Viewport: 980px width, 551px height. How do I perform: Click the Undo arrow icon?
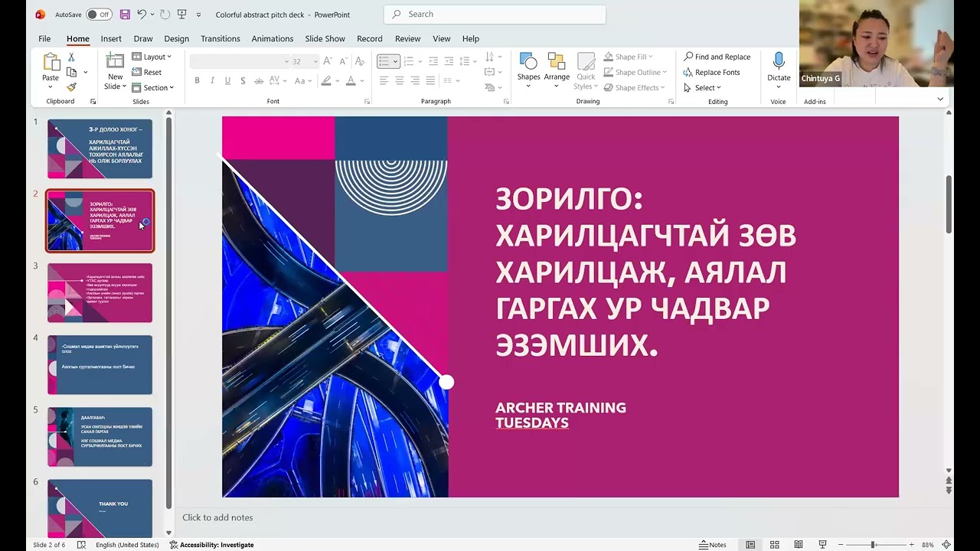142,15
